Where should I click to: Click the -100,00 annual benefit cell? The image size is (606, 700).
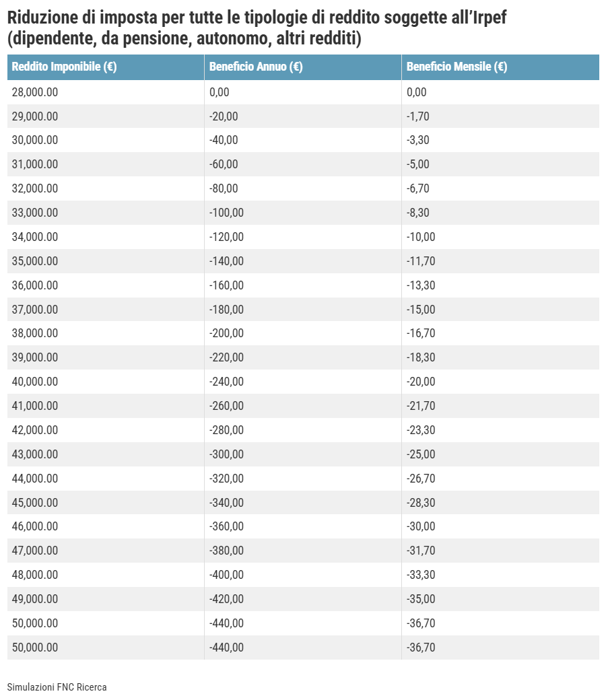coord(226,213)
